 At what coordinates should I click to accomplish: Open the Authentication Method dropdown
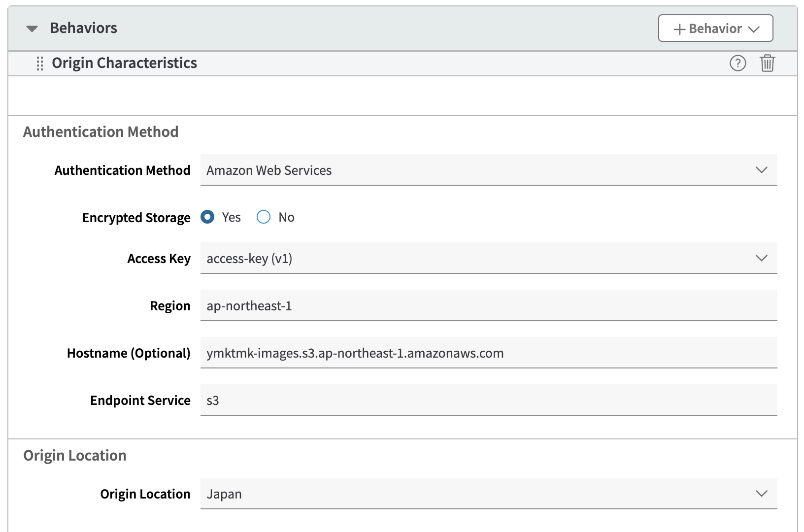pyautogui.click(x=488, y=170)
